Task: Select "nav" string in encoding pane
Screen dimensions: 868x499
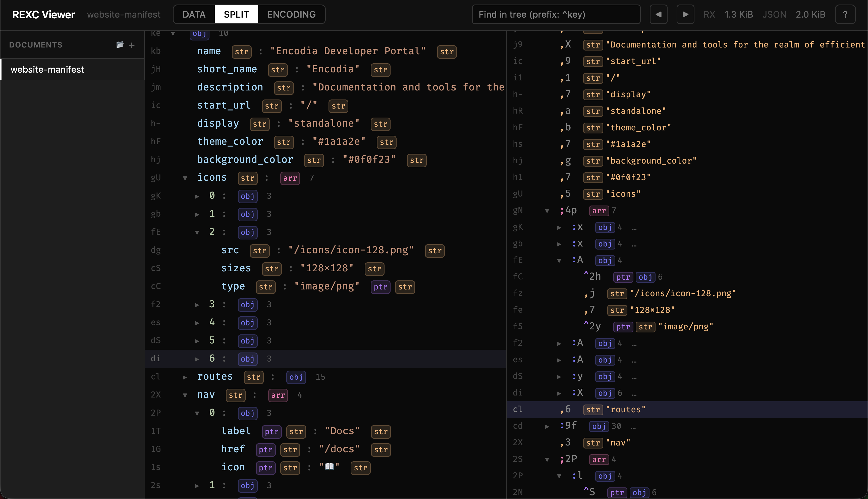Action: point(618,443)
